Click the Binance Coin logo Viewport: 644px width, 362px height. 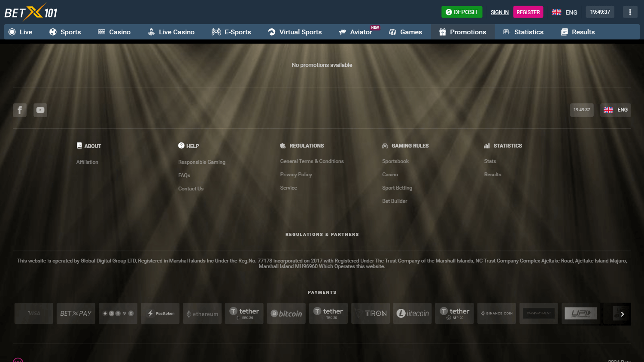point(497,314)
